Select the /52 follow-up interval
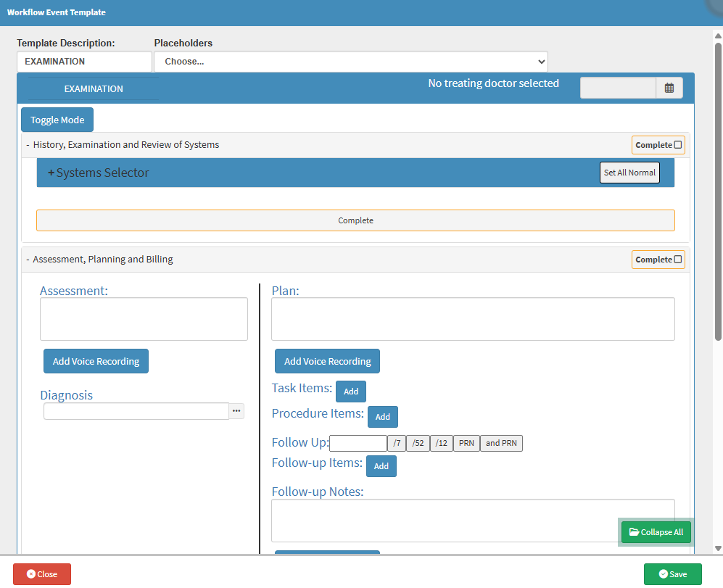This screenshot has width=723, height=588. [418, 443]
